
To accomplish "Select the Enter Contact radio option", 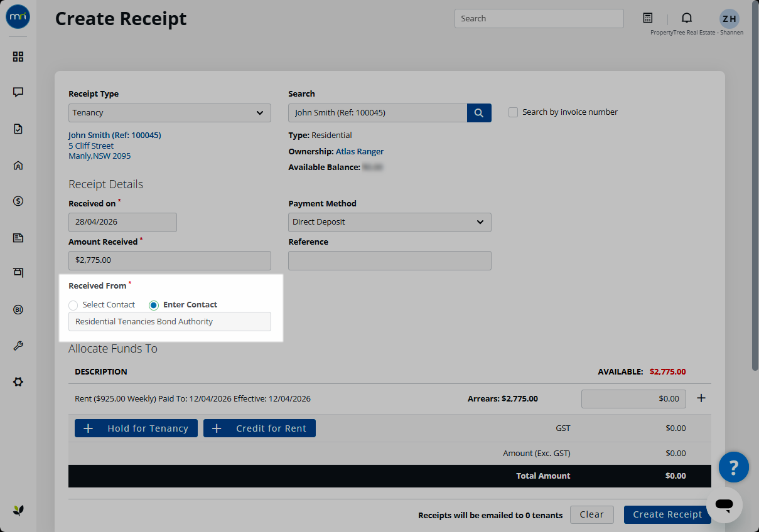I will pyautogui.click(x=154, y=305).
